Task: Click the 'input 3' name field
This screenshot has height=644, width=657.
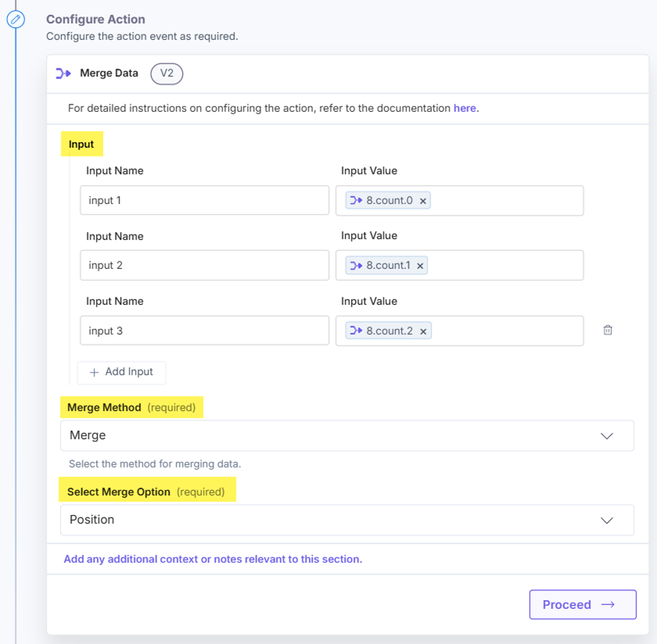Action: click(x=204, y=330)
